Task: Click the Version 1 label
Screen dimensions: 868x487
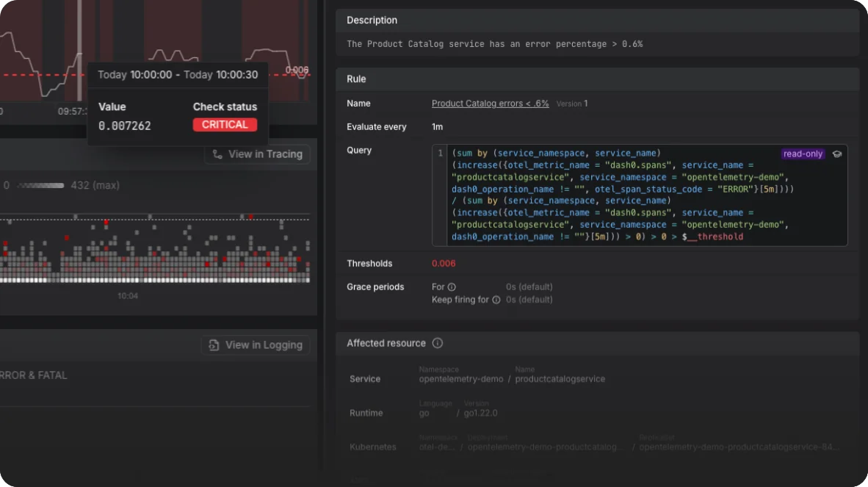Action: point(572,104)
